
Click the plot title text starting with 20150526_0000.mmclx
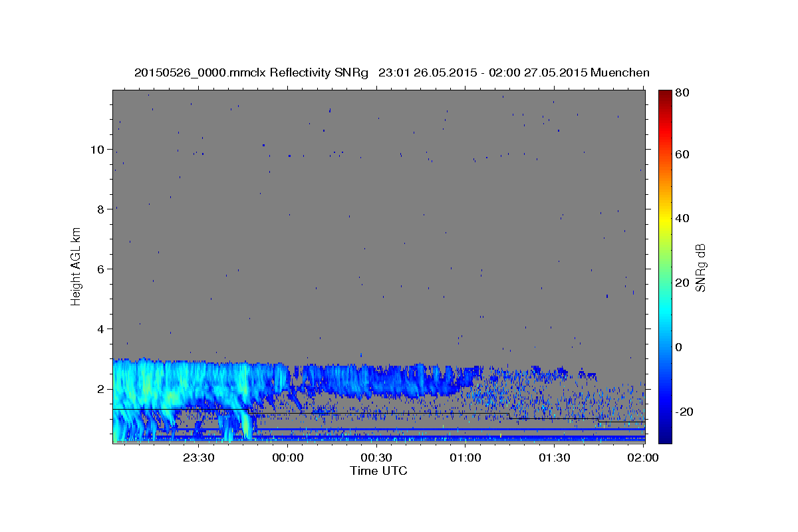coord(392,72)
